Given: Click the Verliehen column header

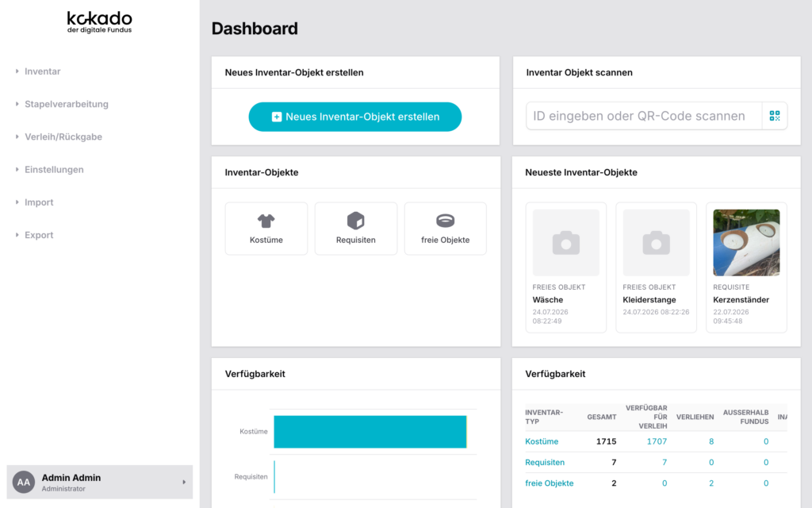Looking at the screenshot, I should click(695, 417).
